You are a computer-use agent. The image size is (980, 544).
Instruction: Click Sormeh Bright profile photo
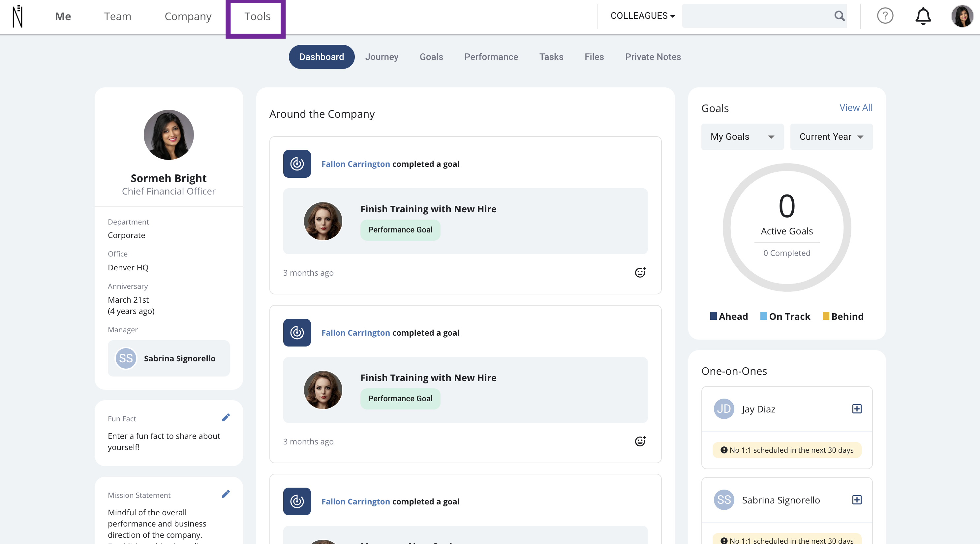tap(168, 135)
